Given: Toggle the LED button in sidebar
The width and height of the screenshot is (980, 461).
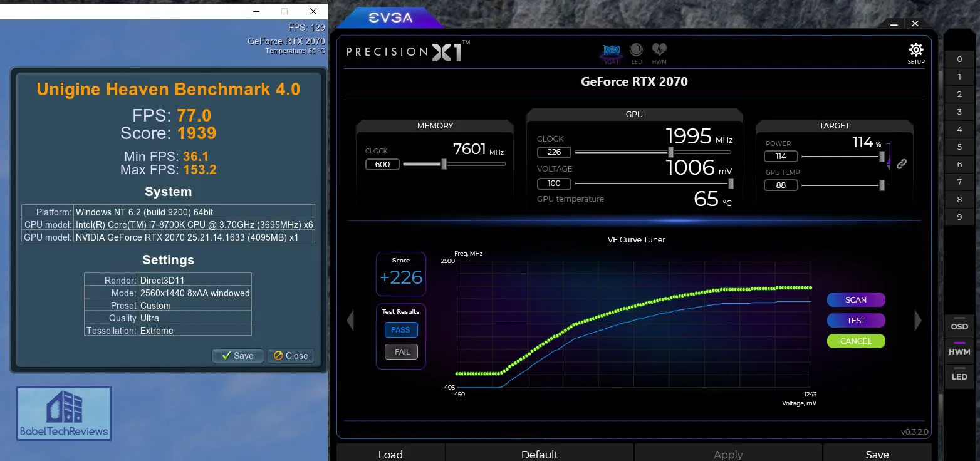Looking at the screenshot, I should click(x=959, y=376).
